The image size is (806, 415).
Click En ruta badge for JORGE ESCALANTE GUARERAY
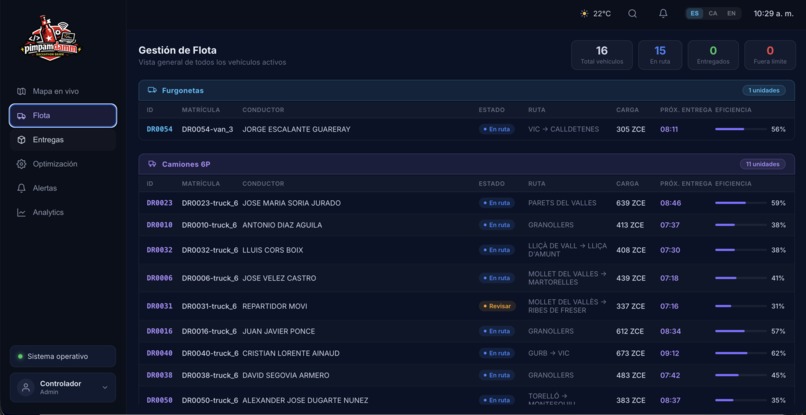click(x=497, y=129)
